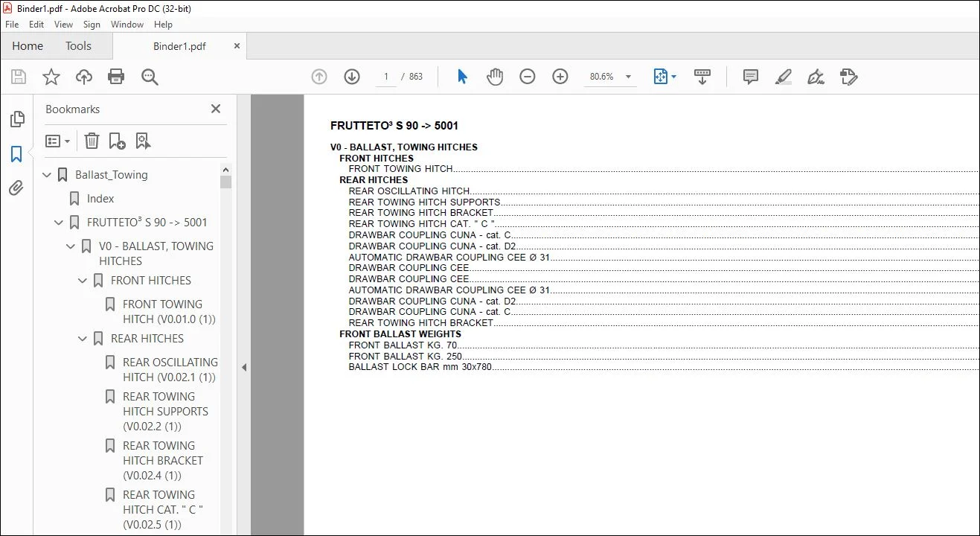The image size is (980, 536).
Task: Add this file to starred bookmarks
Action: 51,77
